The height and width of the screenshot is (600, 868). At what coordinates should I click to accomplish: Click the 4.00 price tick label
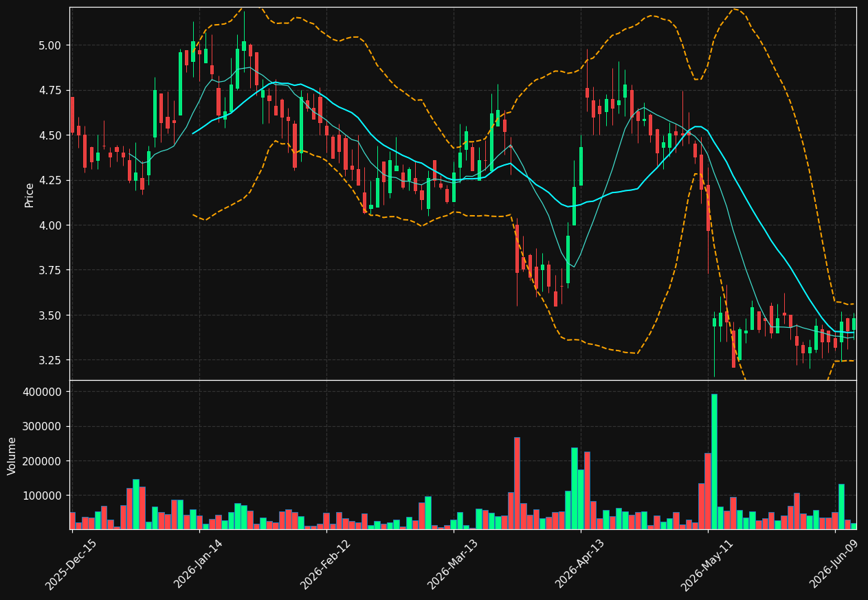point(51,225)
